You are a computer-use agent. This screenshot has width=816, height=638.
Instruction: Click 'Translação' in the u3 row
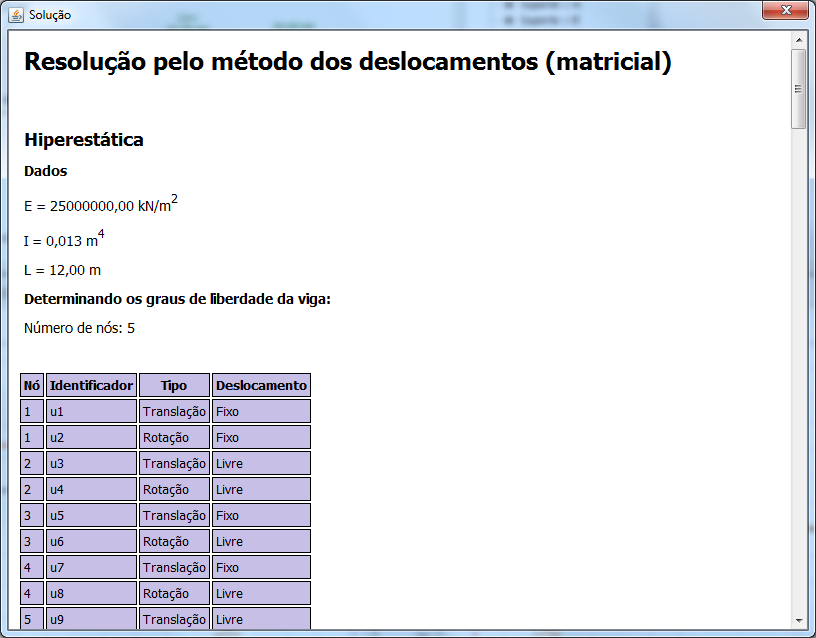(x=174, y=463)
